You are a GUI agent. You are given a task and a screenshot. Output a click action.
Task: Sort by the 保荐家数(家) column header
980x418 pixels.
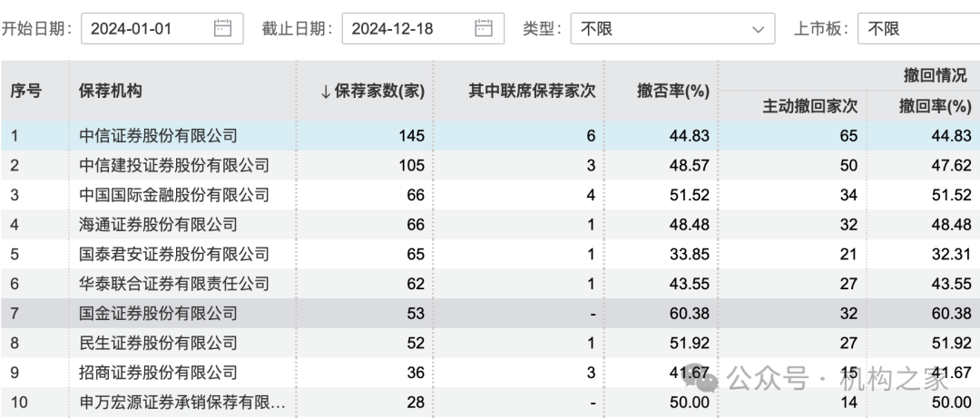(372, 92)
